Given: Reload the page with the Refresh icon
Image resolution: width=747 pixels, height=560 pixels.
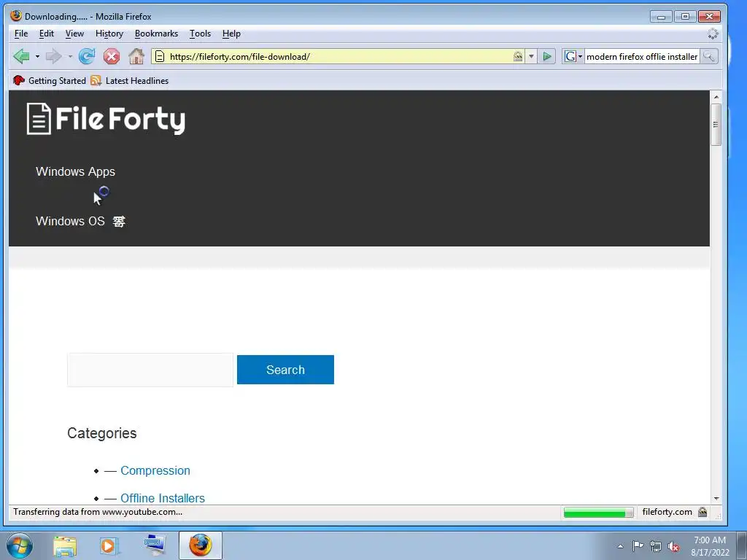Looking at the screenshot, I should pyautogui.click(x=87, y=56).
